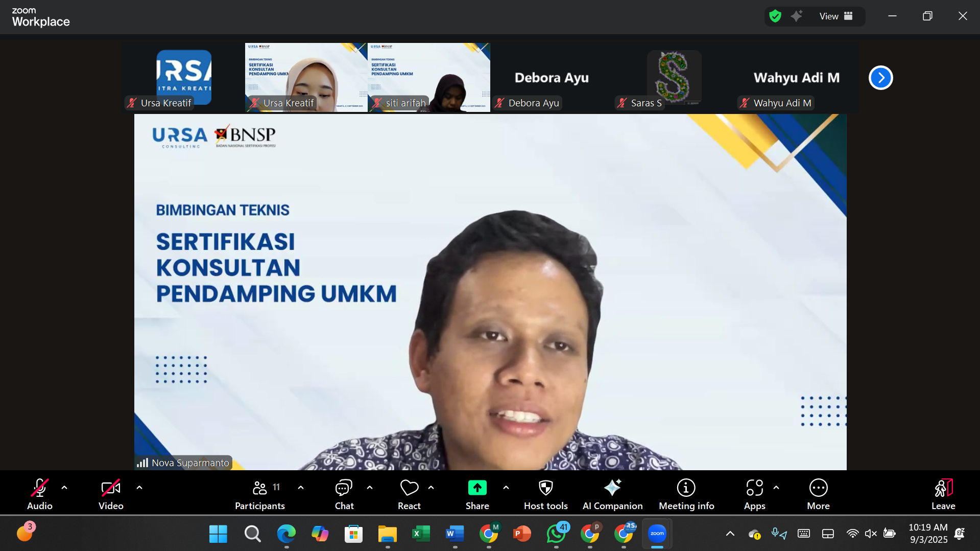Click the React heart icon
This screenshot has height=551, width=980.
tap(409, 494)
